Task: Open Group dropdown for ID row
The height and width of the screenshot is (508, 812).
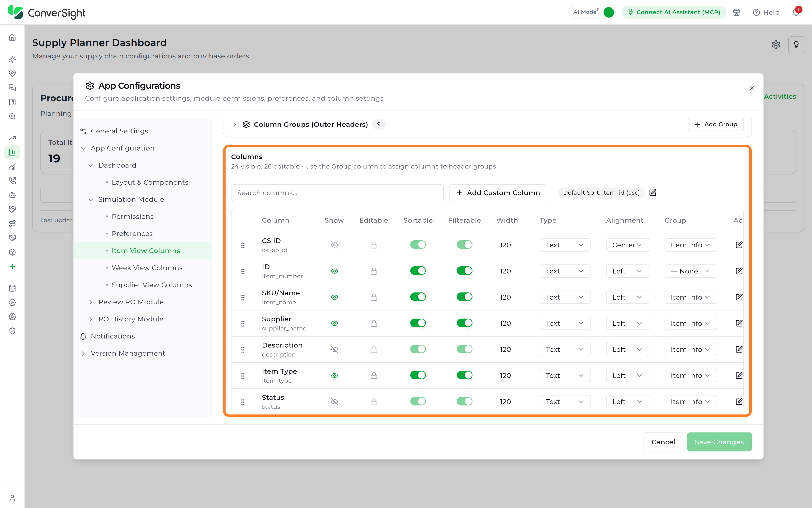Action: click(690, 271)
